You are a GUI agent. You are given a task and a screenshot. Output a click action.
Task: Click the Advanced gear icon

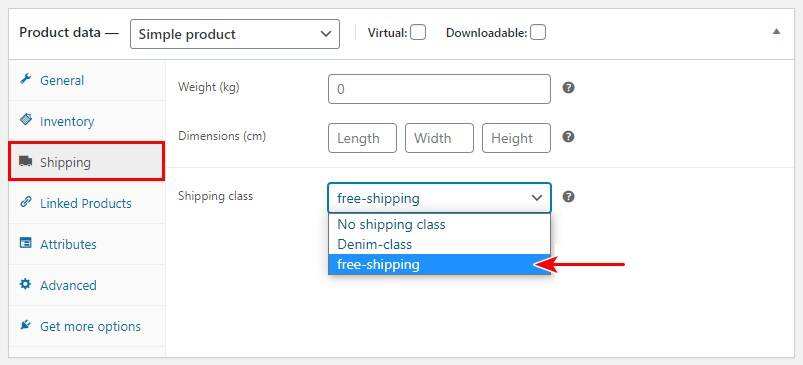point(26,284)
